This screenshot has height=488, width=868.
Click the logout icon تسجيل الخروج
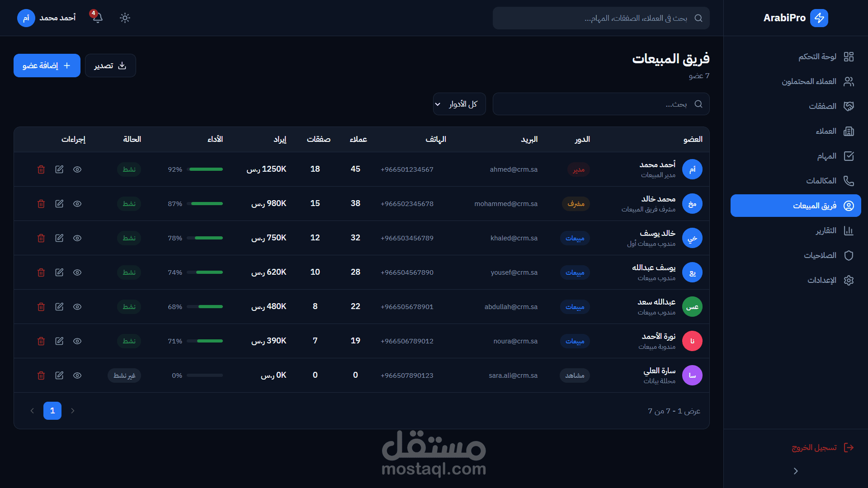click(x=849, y=447)
